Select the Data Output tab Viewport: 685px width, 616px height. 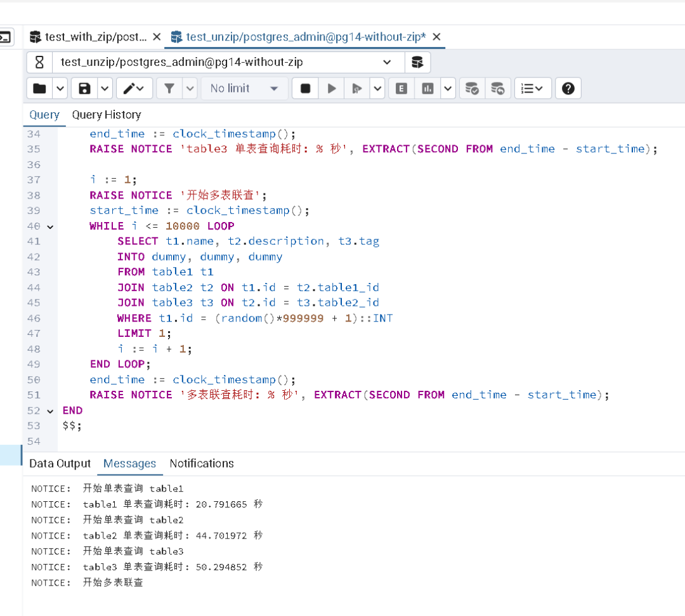click(x=60, y=464)
